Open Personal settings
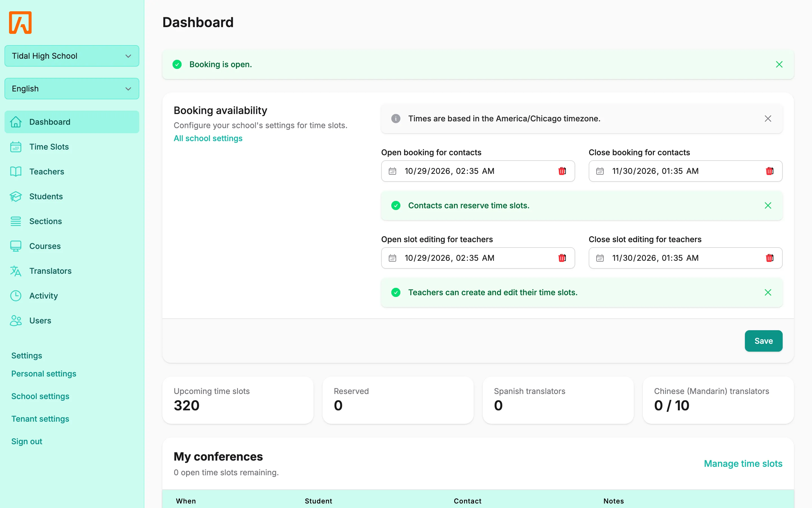 (x=44, y=374)
